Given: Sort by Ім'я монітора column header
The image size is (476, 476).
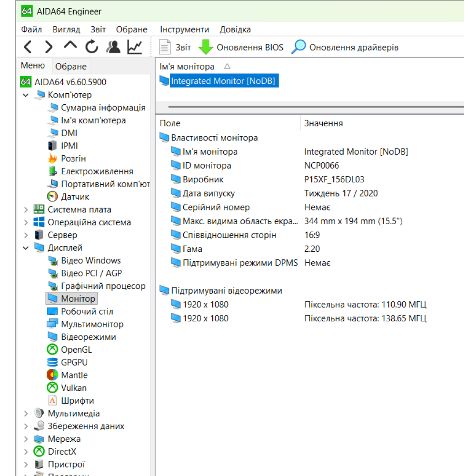Looking at the screenshot, I should coord(187,67).
